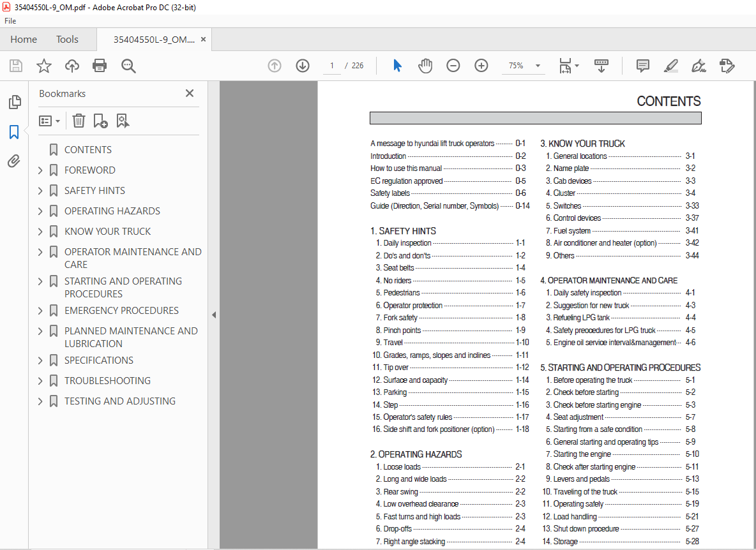Select the highlight text pen tool
756x550 pixels.
[670, 66]
